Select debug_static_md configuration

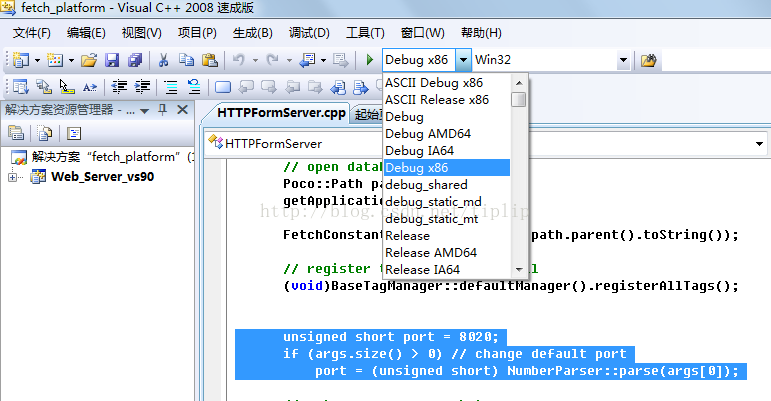(447, 201)
